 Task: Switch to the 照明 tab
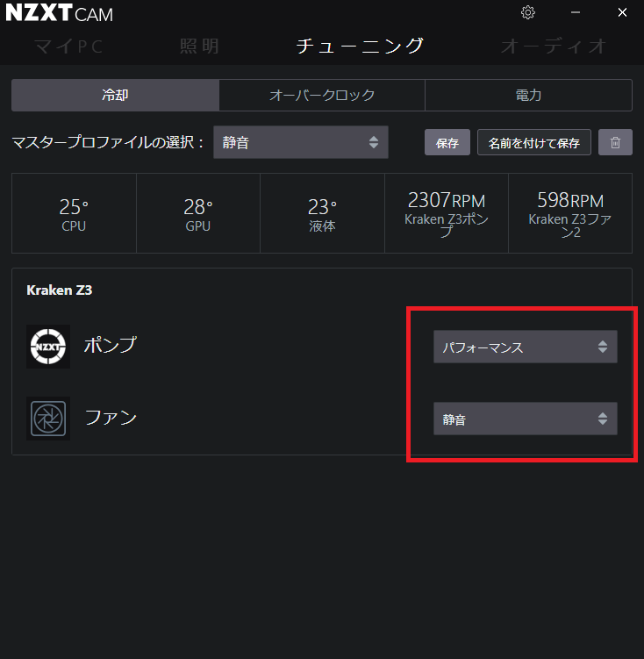199,47
